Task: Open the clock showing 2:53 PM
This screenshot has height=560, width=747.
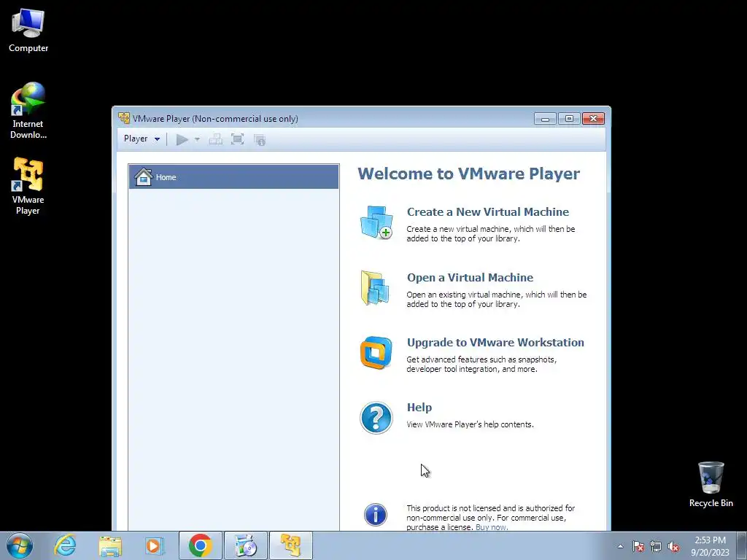Action: (x=710, y=546)
